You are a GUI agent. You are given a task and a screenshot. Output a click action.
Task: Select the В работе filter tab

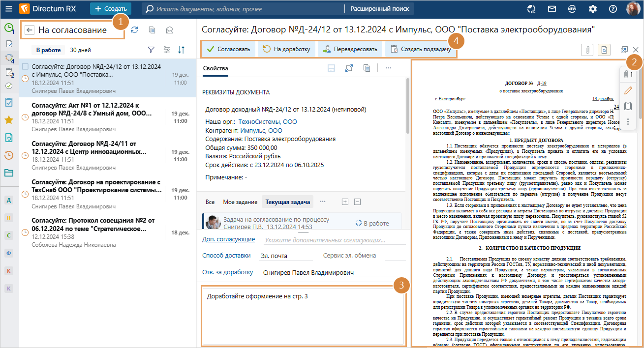(x=48, y=50)
